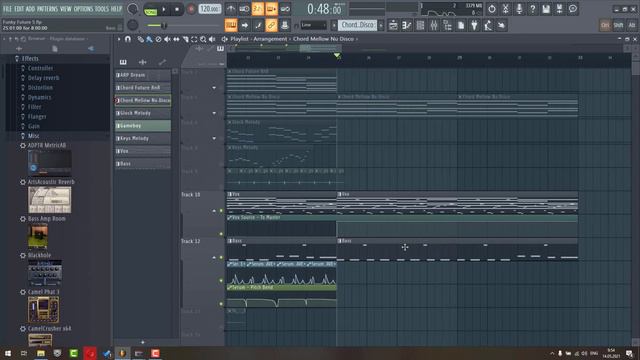The image size is (640, 360).
Task: Click the tempo tapper icon
Action: tap(488, 25)
